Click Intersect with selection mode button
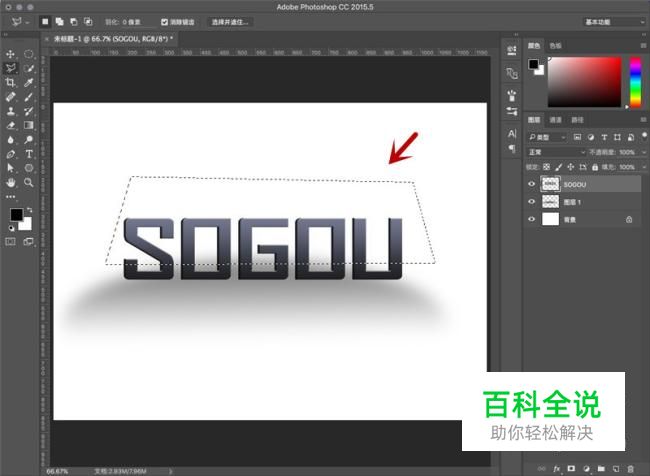Viewport: 650px width, 476px height. pos(88,22)
